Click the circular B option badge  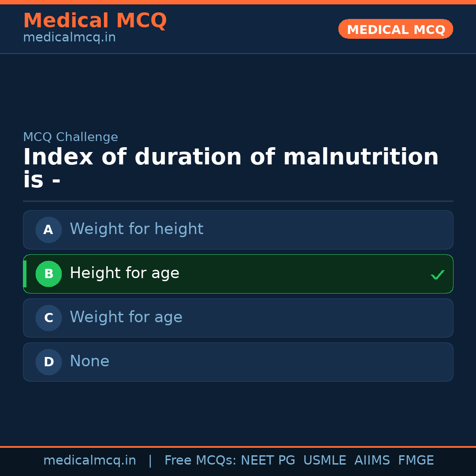click(48, 274)
